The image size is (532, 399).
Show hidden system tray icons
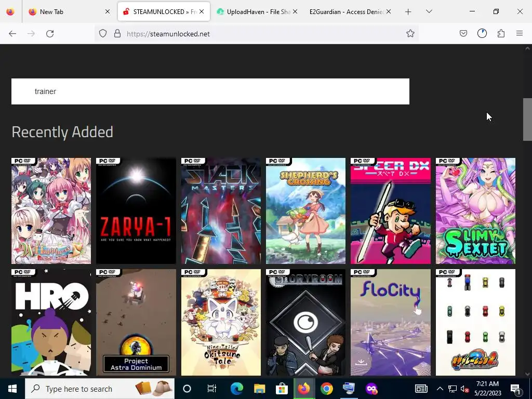(440, 389)
